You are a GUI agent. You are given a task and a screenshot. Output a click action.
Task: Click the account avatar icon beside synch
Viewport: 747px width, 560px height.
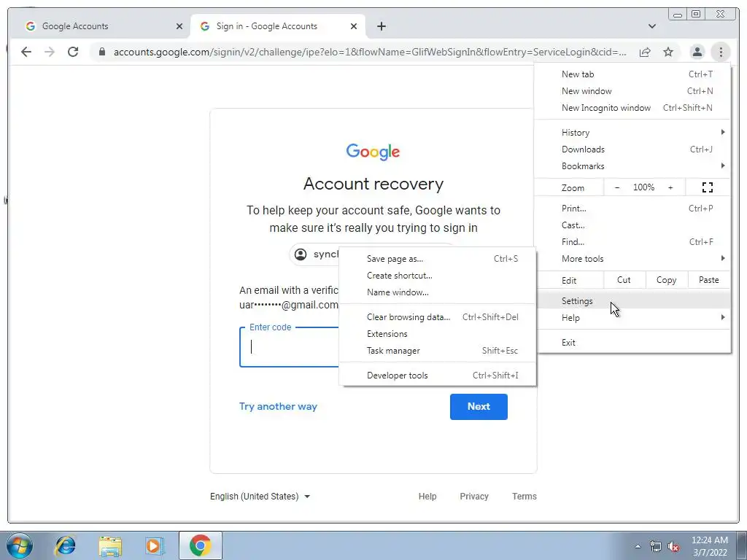point(301,254)
